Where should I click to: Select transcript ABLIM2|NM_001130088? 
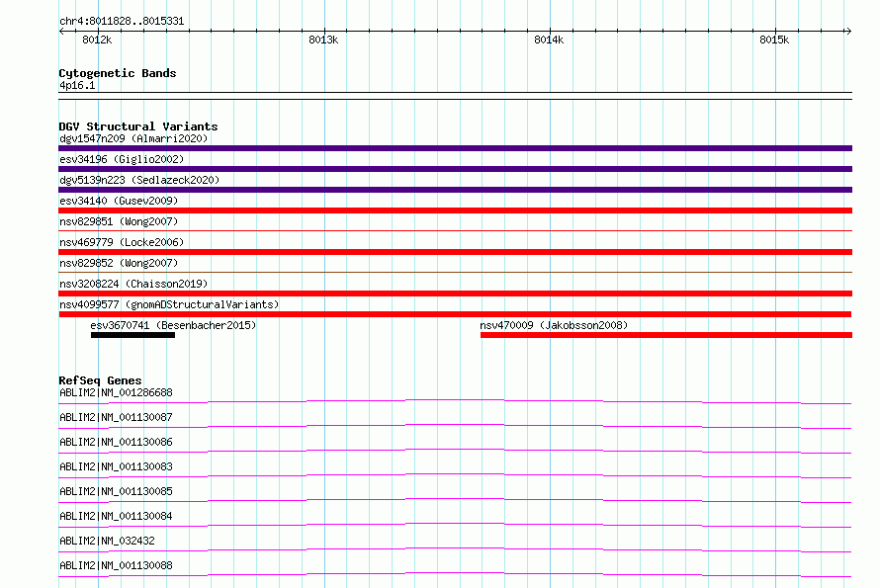point(116,565)
